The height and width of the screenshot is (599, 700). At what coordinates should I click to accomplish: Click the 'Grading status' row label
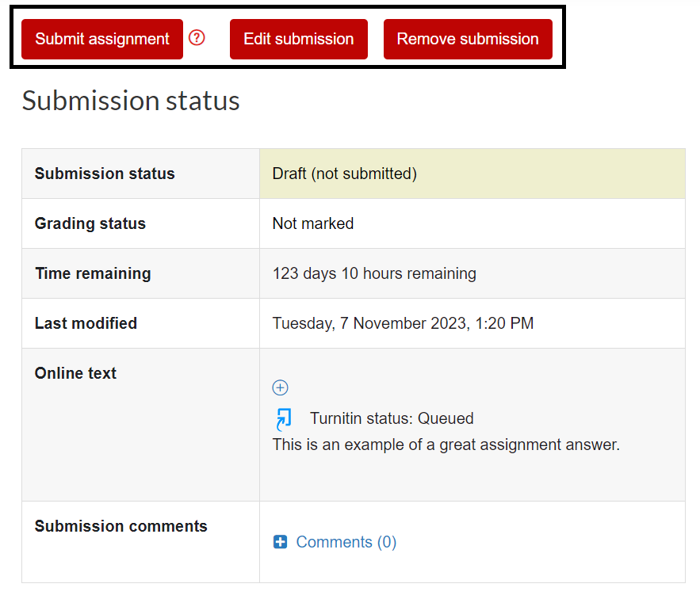click(x=90, y=223)
